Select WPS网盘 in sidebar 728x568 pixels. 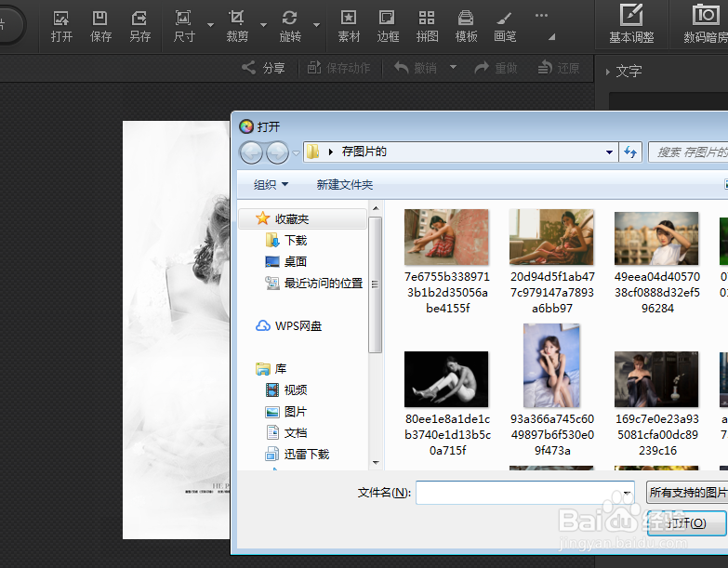click(x=289, y=325)
